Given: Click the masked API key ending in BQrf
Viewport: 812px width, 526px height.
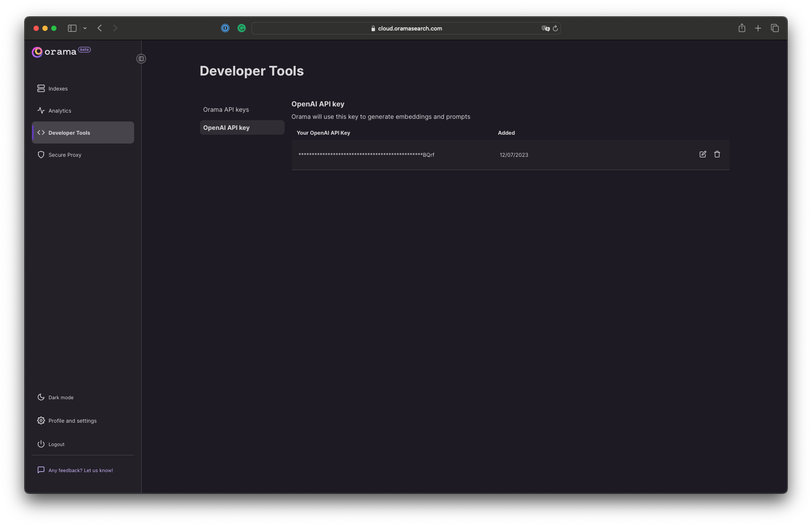Looking at the screenshot, I should (366, 155).
